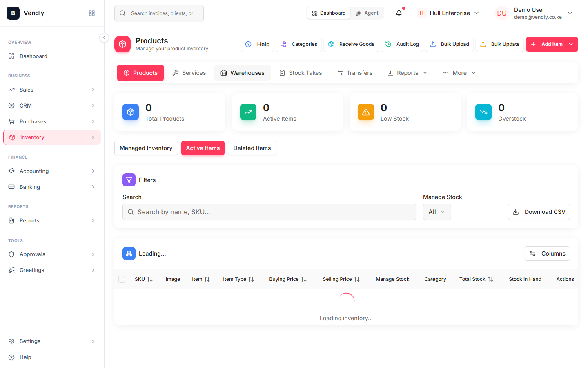Screen dimensions: 588x368
Task: Expand the Approvals sidebar section
Action: coord(52,254)
